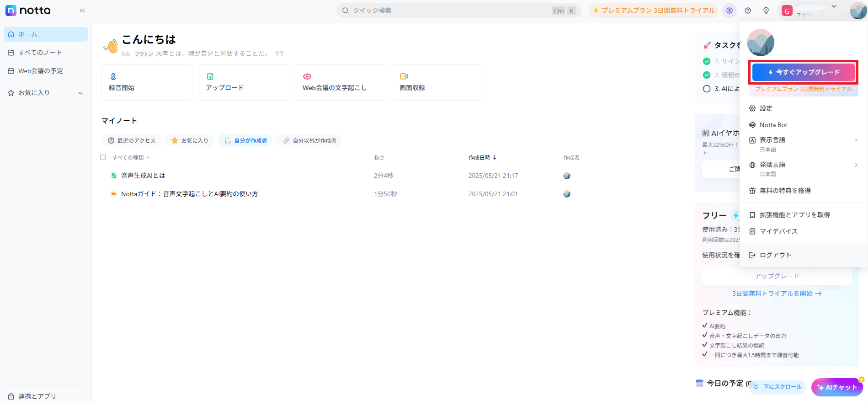
Task: Focus the クイック検索 search field
Action: pos(458,11)
